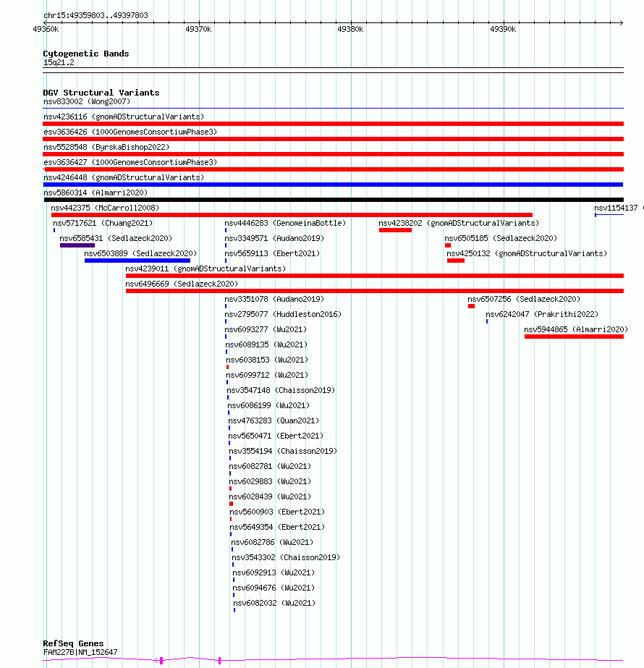This screenshot has height=668, width=644.
Task: Click nsv6029883 (Wu2021) label
Action: pyautogui.click(x=270, y=481)
